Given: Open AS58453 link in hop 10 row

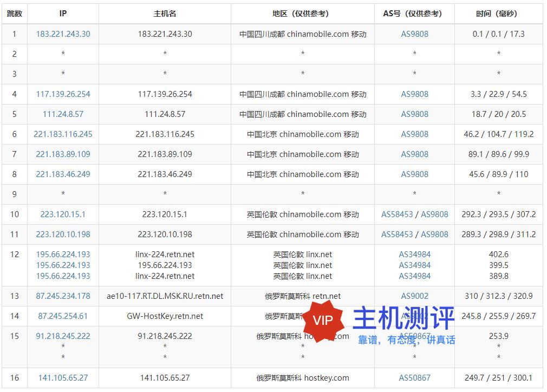Looking at the screenshot, I should point(397,214).
